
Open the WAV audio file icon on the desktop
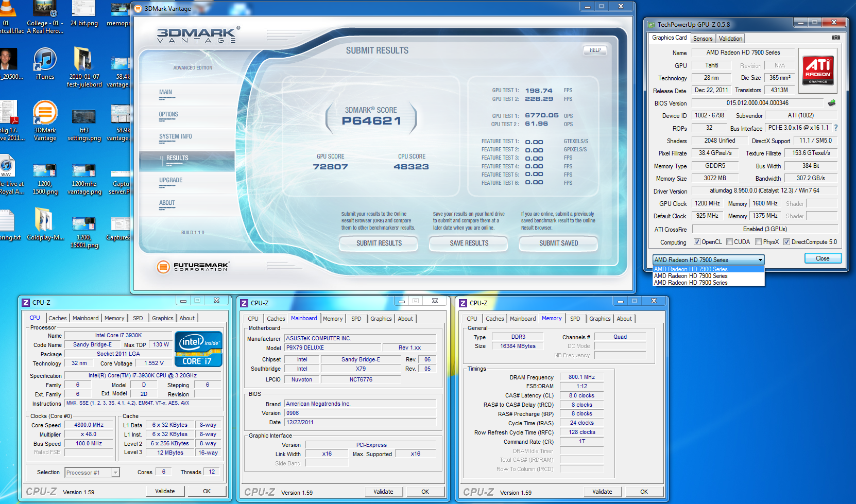(6, 166)
